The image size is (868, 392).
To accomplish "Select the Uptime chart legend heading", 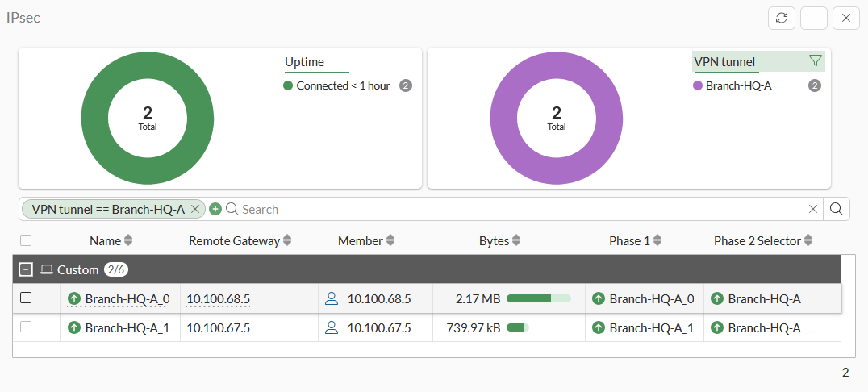I will click(x=304, y=62).
